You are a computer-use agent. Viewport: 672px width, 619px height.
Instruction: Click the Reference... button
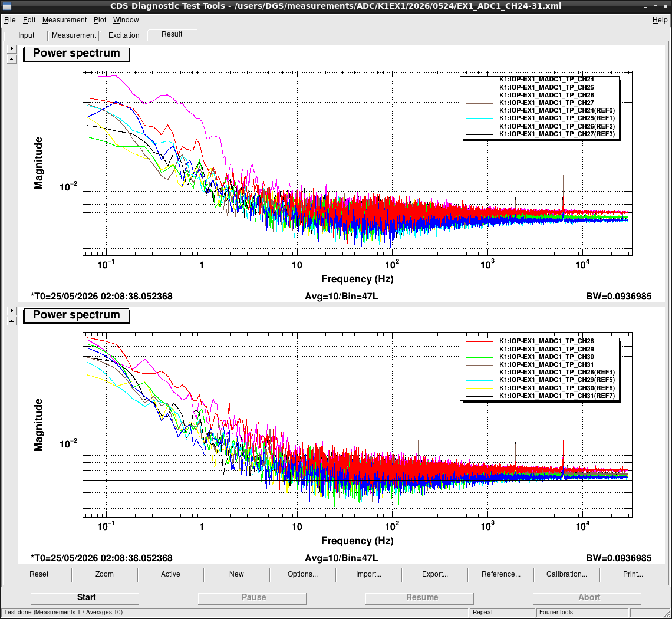coord(500,574)
